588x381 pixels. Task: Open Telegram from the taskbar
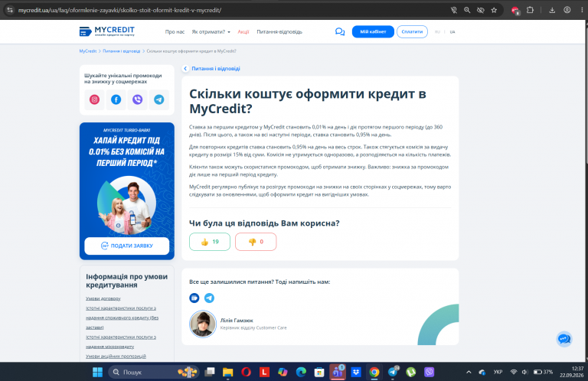tap(393, 372)
